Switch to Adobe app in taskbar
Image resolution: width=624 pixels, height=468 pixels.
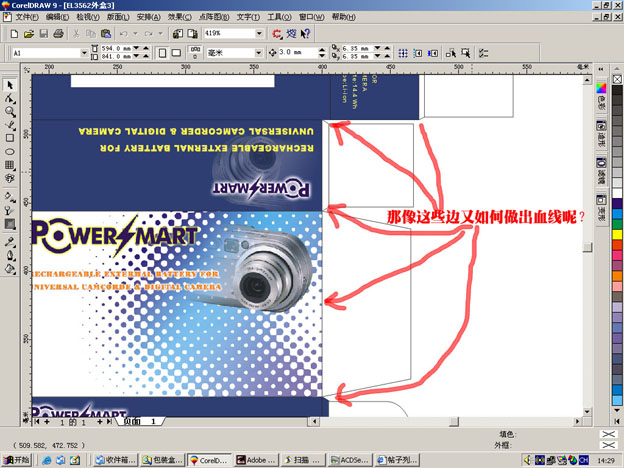coord(256,460)
